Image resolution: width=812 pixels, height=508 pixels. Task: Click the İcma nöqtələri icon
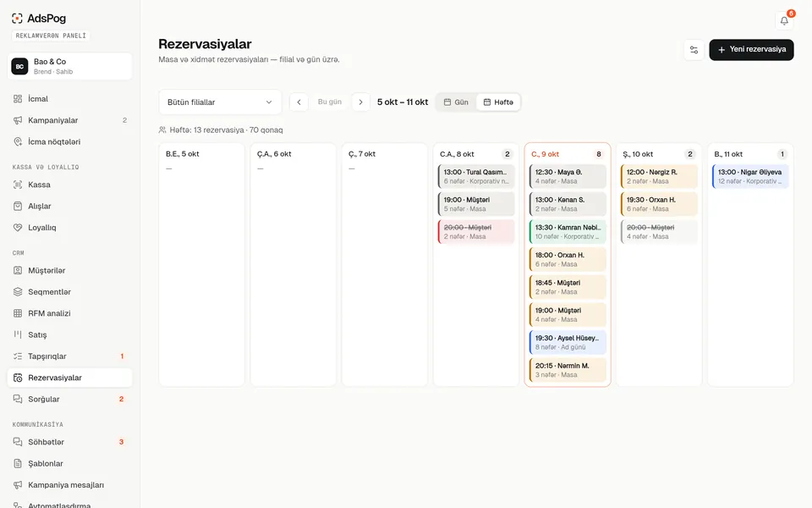point(18,141)
